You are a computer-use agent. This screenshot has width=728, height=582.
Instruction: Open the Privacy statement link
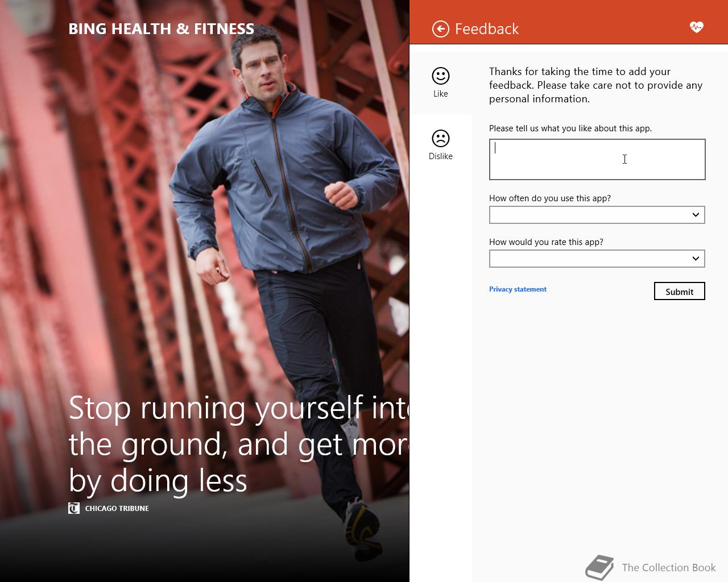point(518,289)
